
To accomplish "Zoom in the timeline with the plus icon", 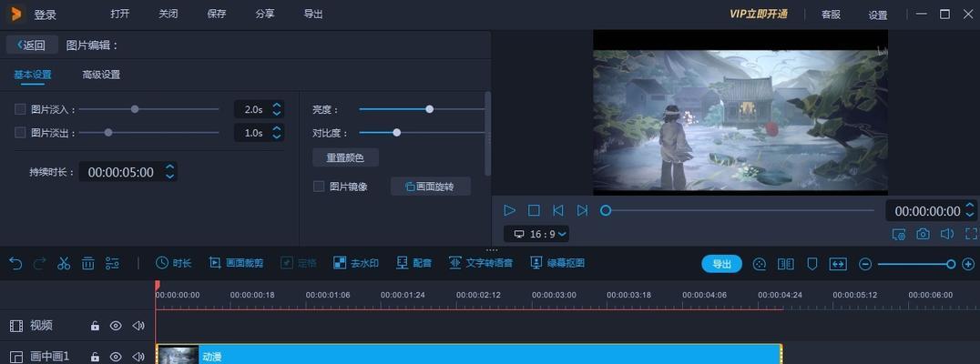I will 968,264.
